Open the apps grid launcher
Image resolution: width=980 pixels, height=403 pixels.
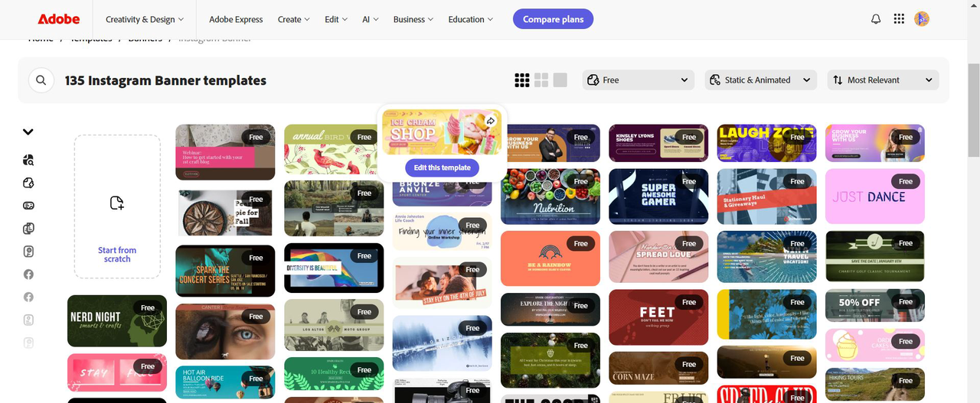coord(899,19)
